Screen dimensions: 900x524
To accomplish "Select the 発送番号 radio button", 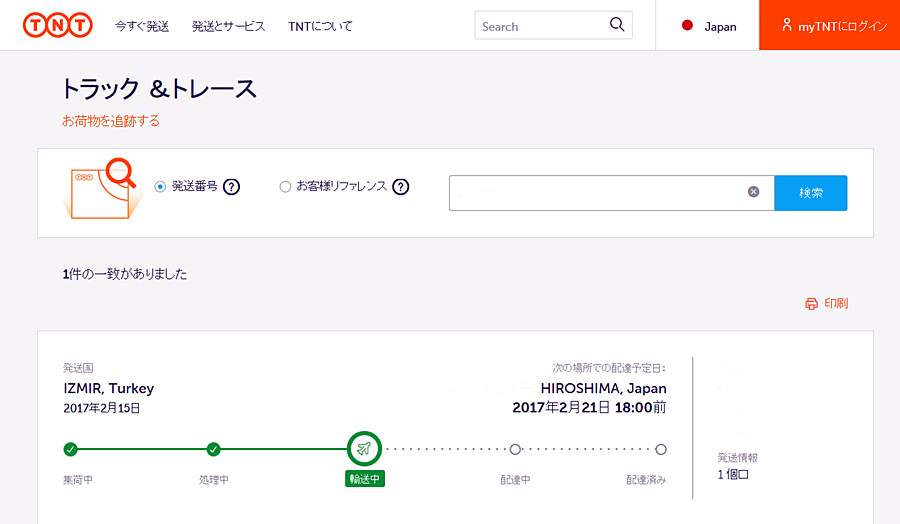I will [160, 186].
